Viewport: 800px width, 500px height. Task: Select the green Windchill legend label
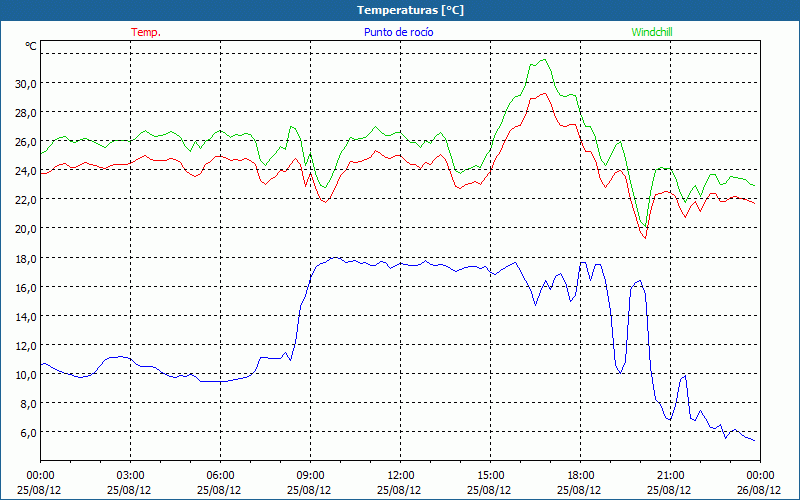point(652,32)
